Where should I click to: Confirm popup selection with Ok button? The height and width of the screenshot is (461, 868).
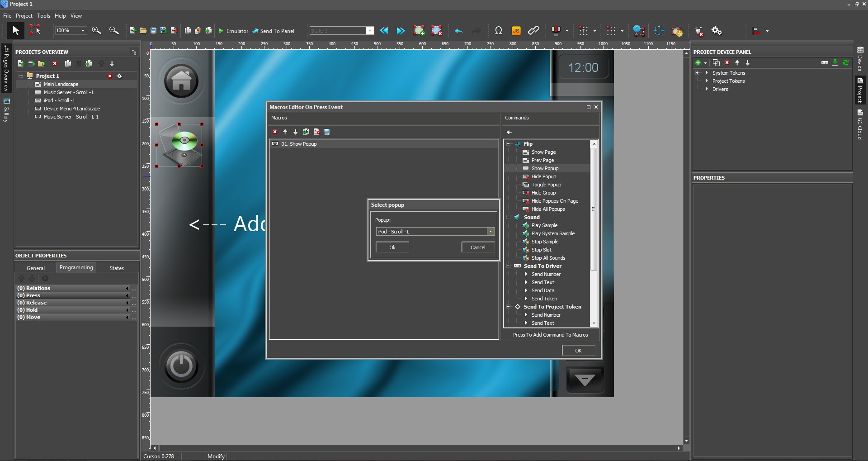(392, 247)
